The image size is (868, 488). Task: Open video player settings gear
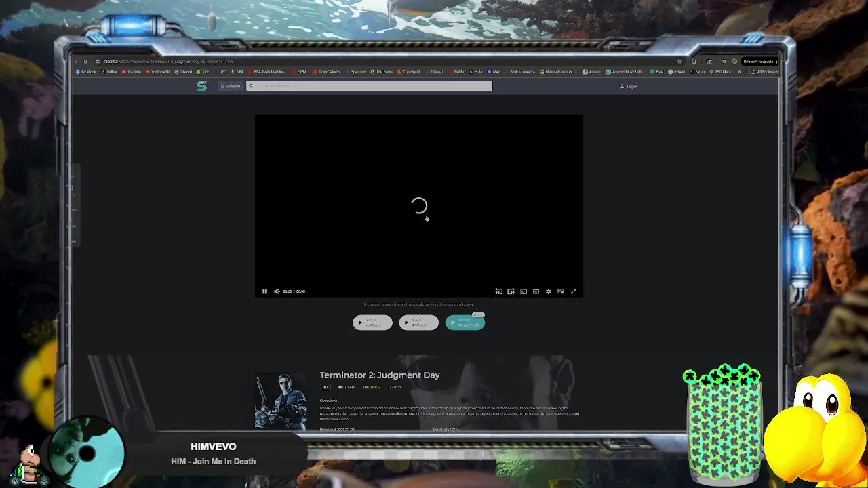(x=548, y=291)
